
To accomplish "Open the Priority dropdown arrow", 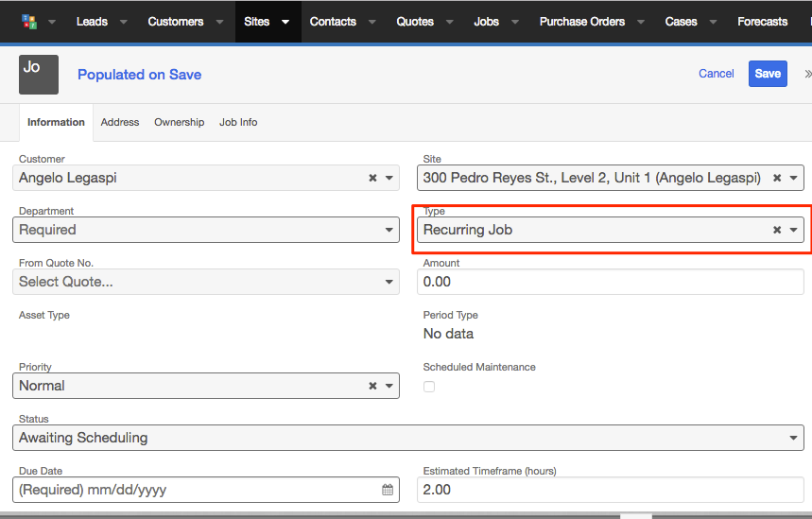I will tap(389, 386).
